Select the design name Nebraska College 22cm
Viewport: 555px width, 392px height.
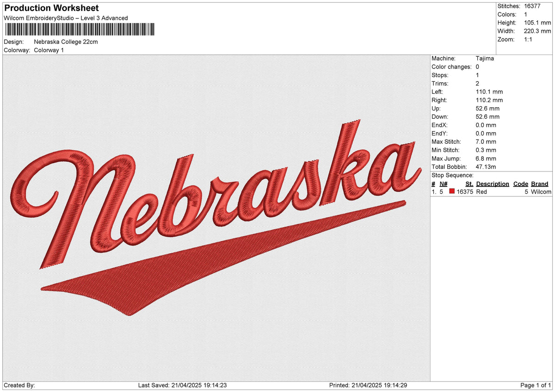[x=66, y=42]
